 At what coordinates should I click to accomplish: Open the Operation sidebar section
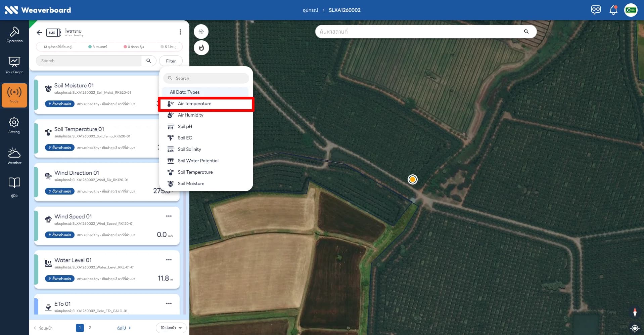[x=14, y=35]
